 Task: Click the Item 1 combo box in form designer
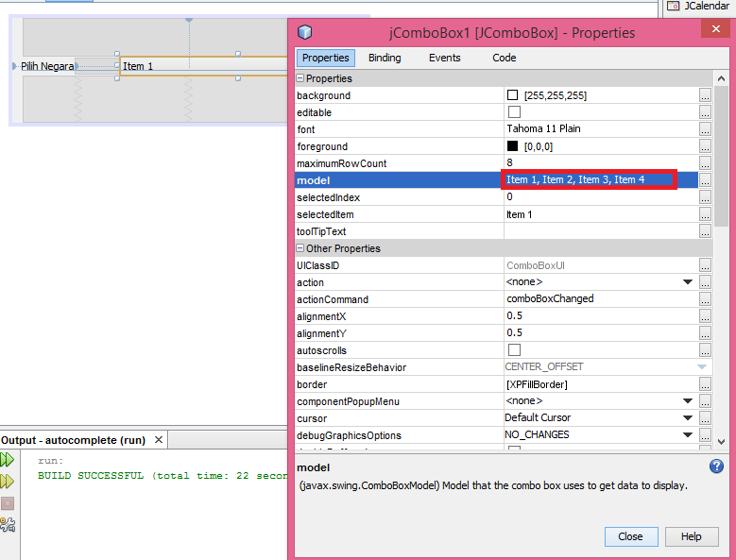pos(203,66)
